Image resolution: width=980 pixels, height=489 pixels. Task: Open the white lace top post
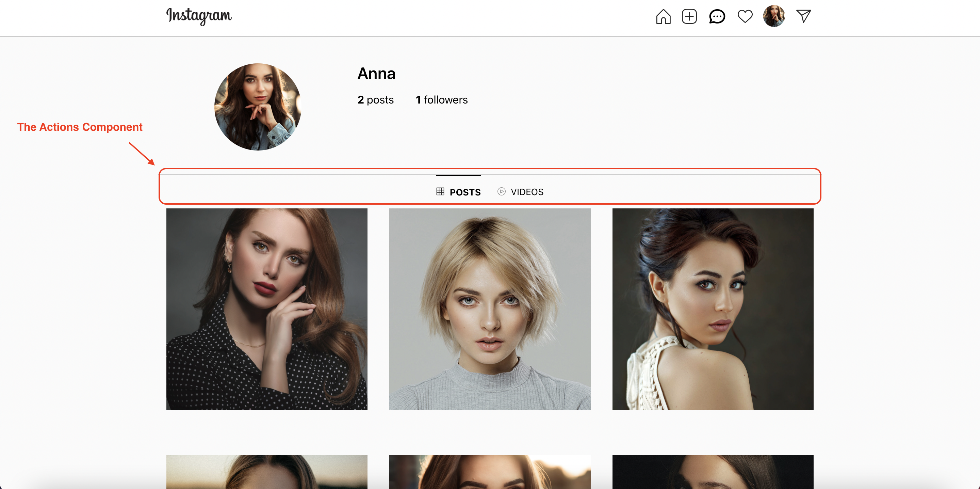tap(713, 309)
